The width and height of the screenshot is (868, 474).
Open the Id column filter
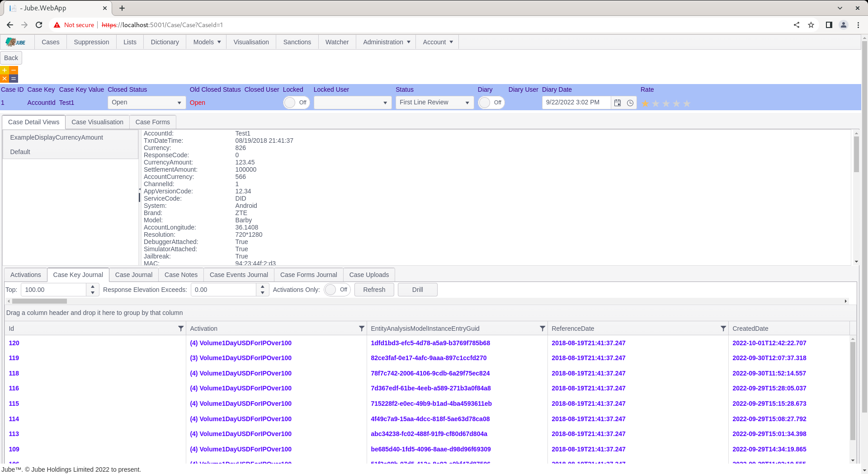(x=181, y=329)
